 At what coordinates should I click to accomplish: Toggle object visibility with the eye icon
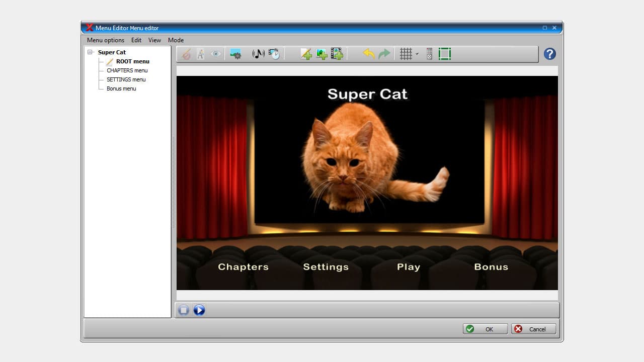[216, 54]
